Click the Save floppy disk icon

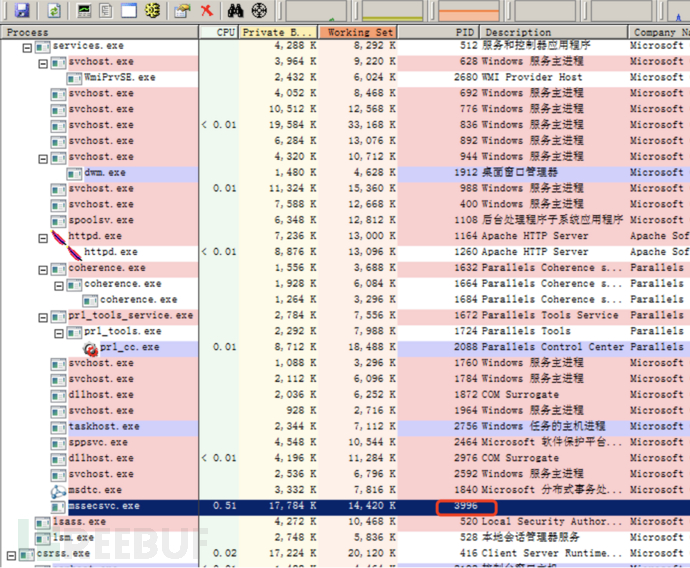pos(22,10)
